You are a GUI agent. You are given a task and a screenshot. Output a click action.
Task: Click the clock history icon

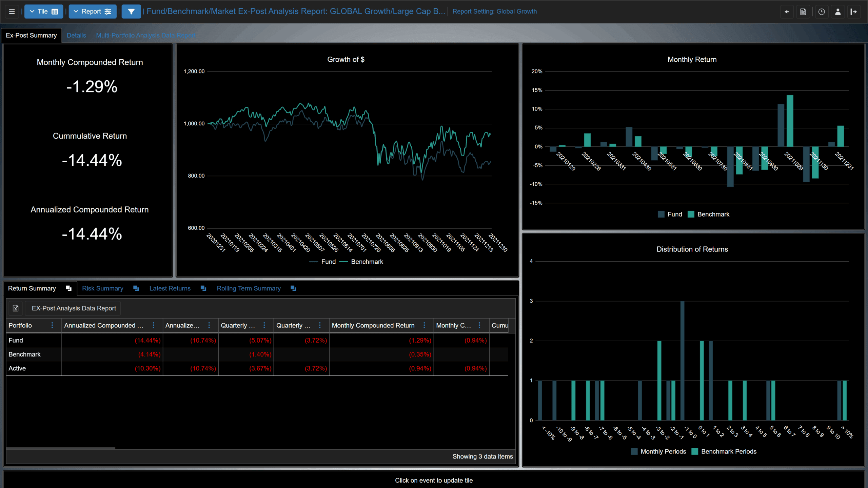tap(822, 12)
